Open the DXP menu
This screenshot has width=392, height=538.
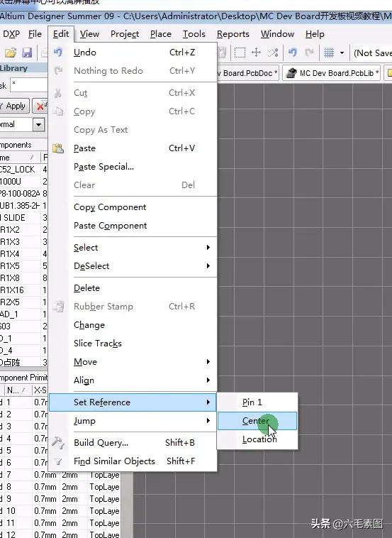[x=11, y=34]
